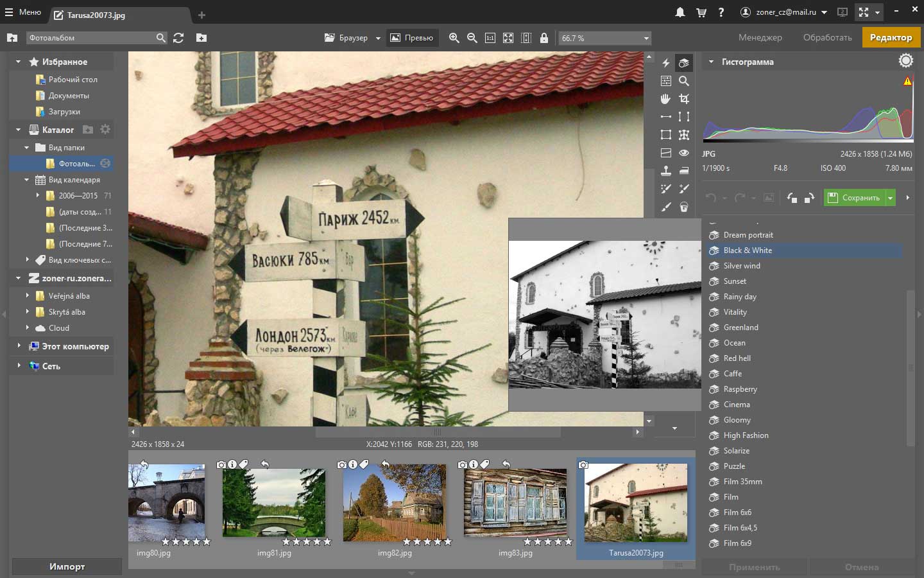Select the Pan hand tool
Viewport: 924px width, 578px height.
click(666, 99)
